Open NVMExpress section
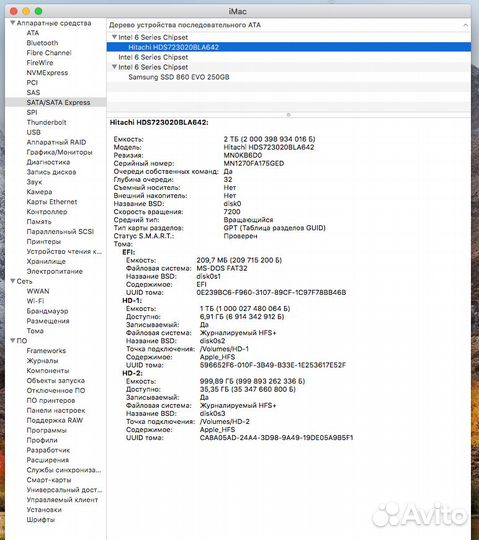Viewport: 479px width, 540px height. (x=47, y=73)
